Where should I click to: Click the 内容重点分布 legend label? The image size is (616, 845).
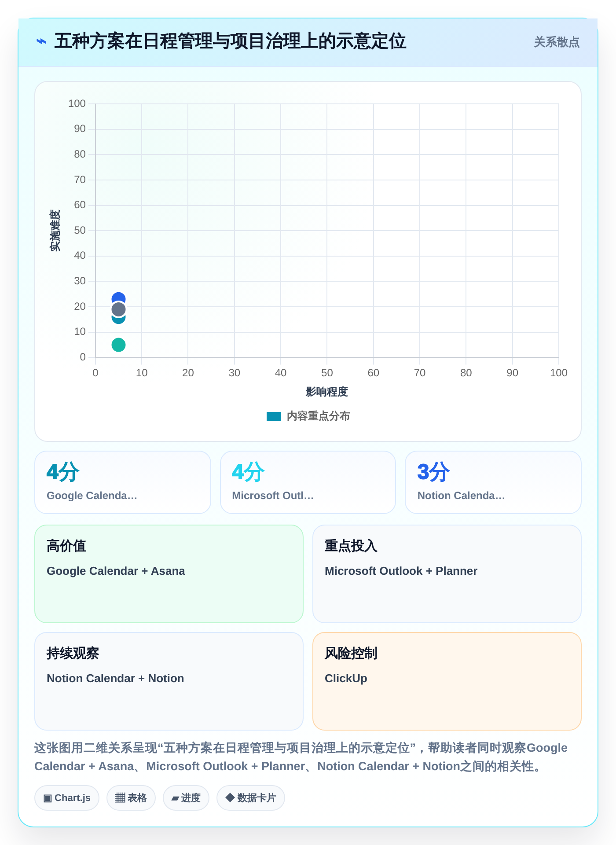pos(318,416)
